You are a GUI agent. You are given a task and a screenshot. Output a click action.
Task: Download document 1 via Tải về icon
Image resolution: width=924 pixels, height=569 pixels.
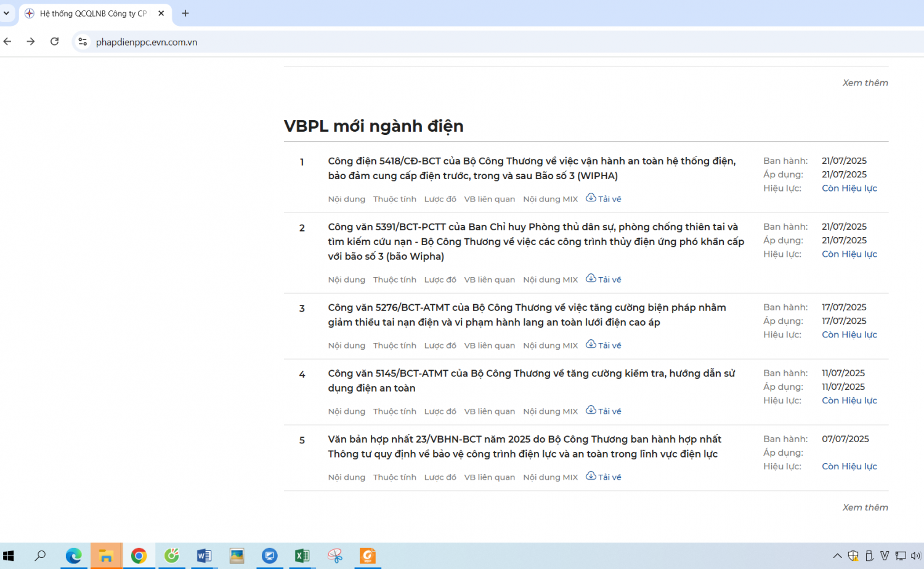pos(603,198)
